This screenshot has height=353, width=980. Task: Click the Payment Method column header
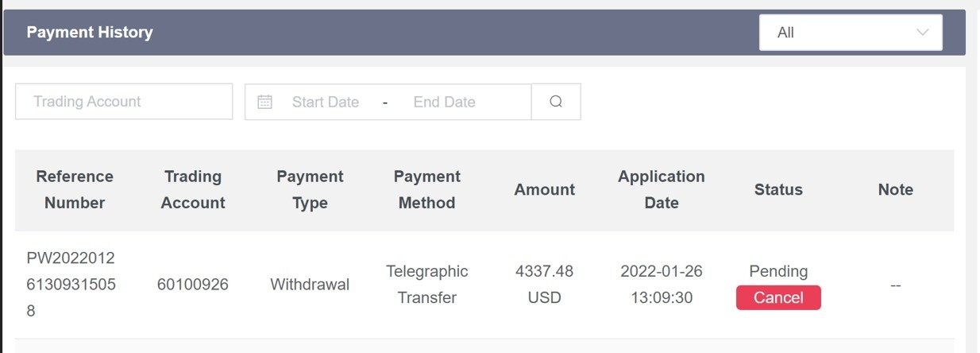coord(427,189)
